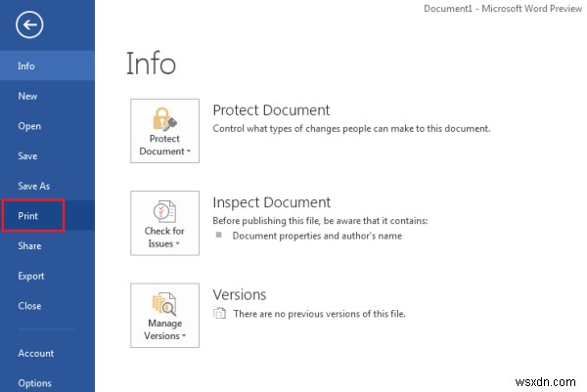The image size is (587, 392).
Task: Click the small document icon beside versions message
Action: pyautogui.click(x=220, y=313)
